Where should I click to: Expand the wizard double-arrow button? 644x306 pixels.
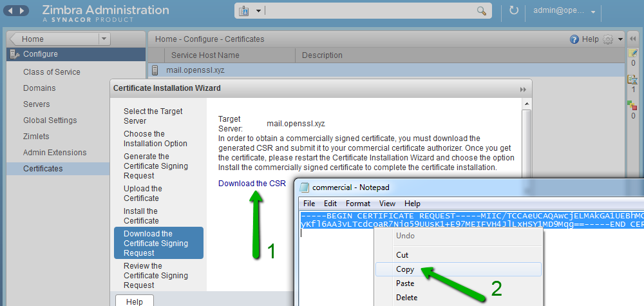[523, 88]
